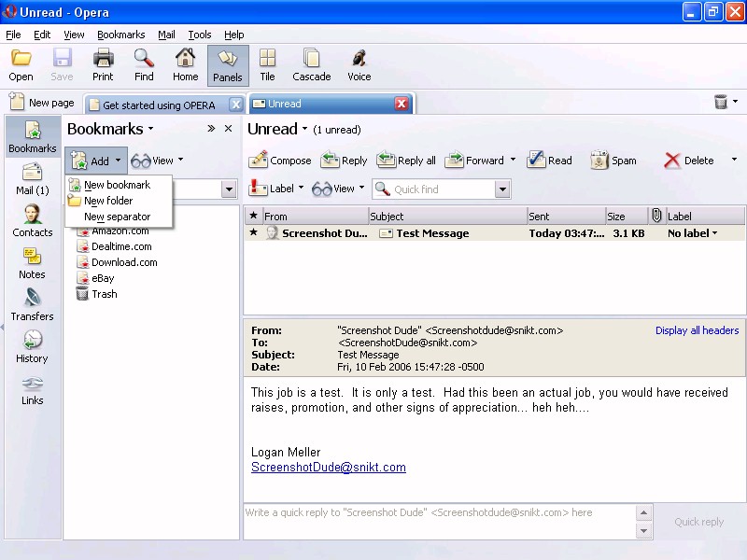The width and height of the screenshot is (747, 560).
Task: Toggle the Panels button off
Action: (x=227, y=65)
